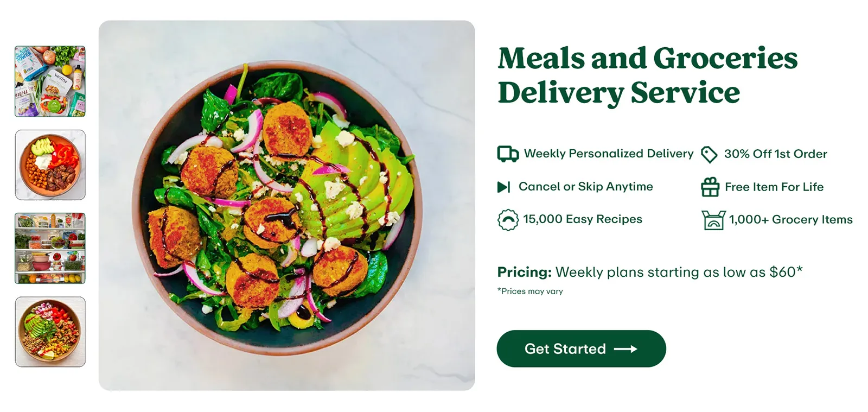
Task: Click the 1,000+ Grocery Items text
Action: tap(790, 220)
